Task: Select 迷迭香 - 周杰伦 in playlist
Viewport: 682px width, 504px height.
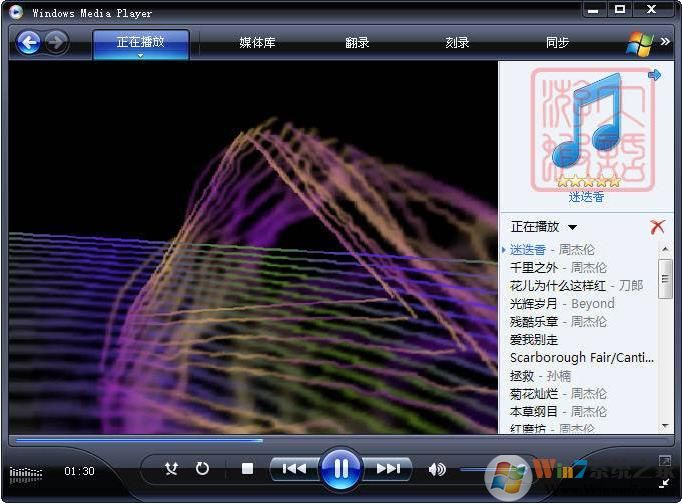Action: click(552, 250)
